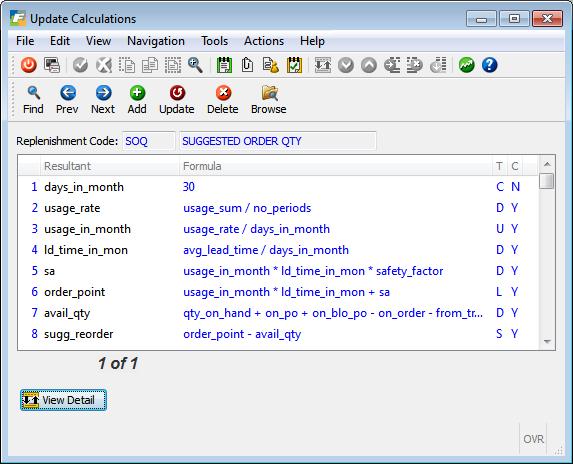Click the green chart graph icon
Viewport: 573px width, 464px height.
(466, 65)
